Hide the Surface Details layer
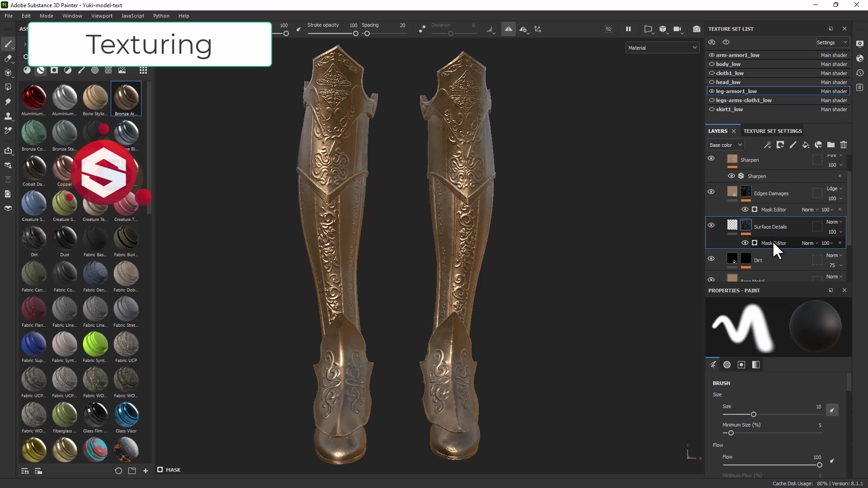This screenshot has width=868, height=488. [x=711, y=225]
